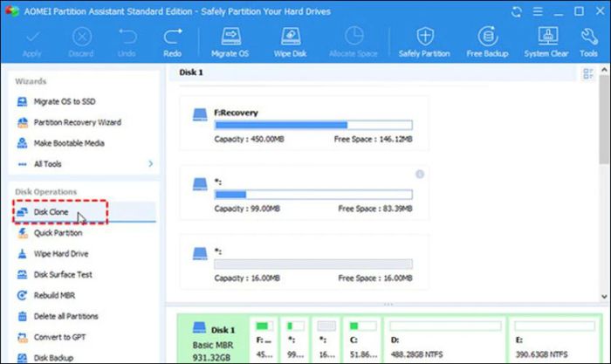Click the 16.00MB partition usage bar
Screen dimensions: 611x364
click(x=313, y=264)
